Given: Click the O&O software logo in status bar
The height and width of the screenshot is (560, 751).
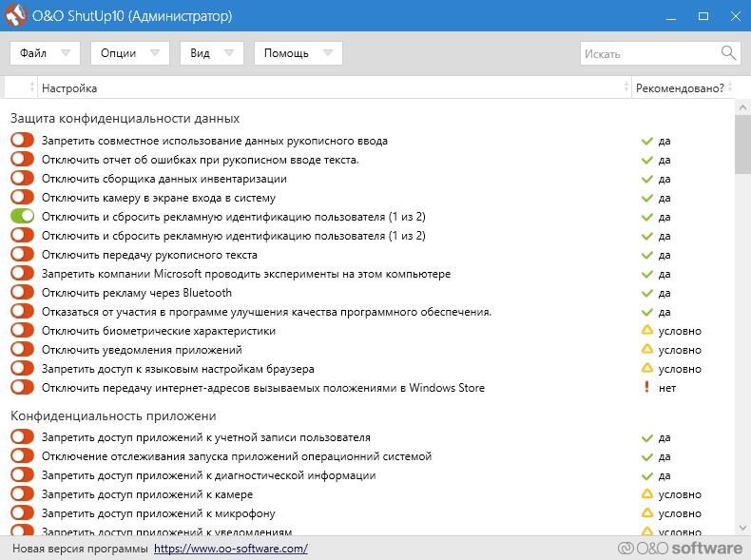Looking at the screenshot, I should pyautogui.click(x=680, y=548).
